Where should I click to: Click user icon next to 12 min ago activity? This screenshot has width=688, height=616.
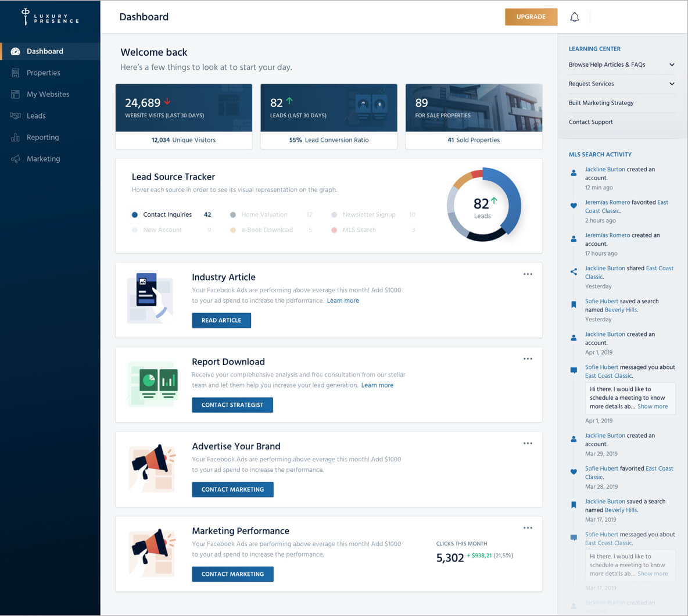(574, 173)
